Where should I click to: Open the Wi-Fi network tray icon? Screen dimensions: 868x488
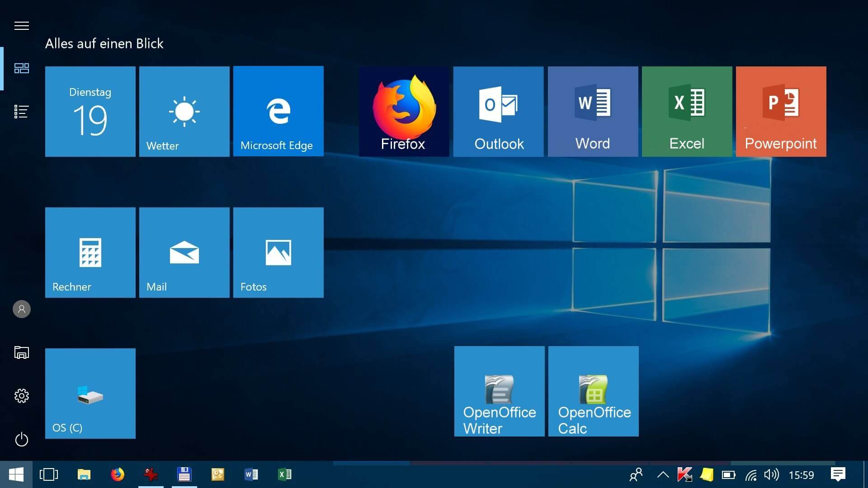pyautogui.click(x=751, y=475)
